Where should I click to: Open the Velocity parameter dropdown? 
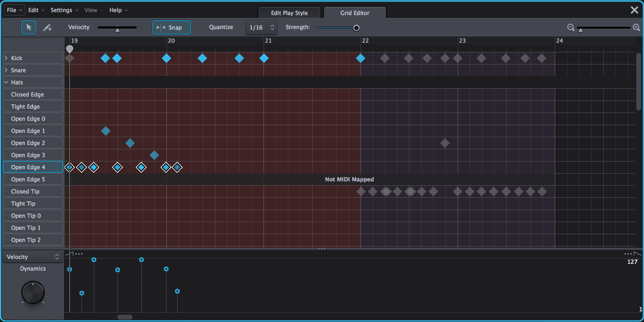[32, 257]
